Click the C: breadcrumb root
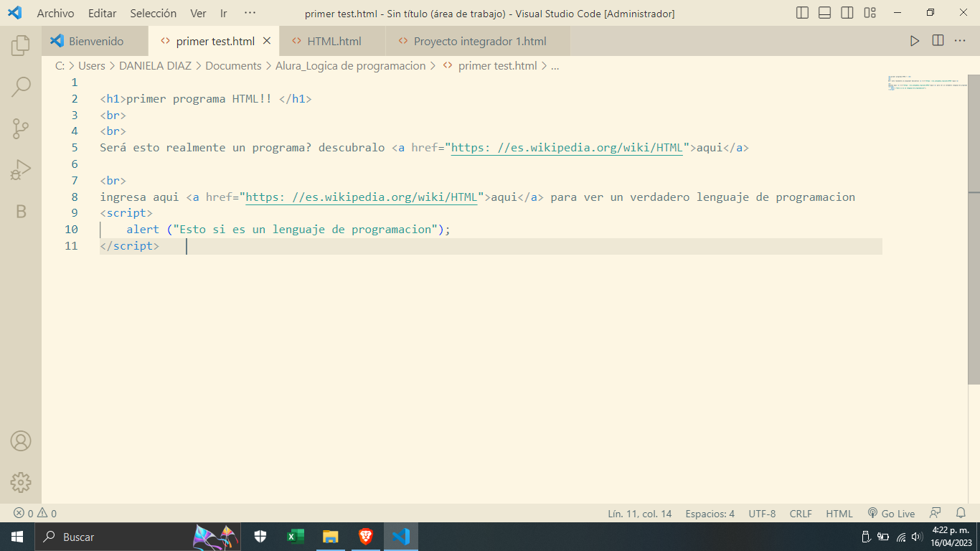 click(x=60, y=65)
